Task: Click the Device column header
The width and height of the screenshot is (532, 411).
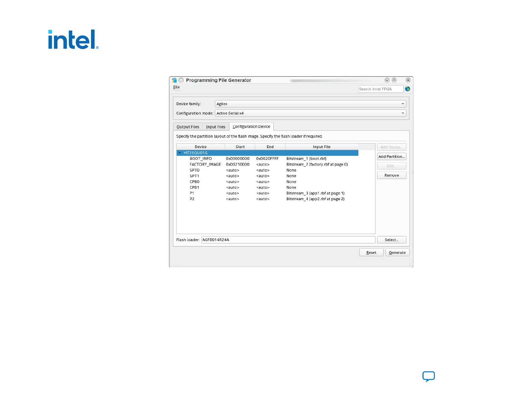Action: pos(201,147)
